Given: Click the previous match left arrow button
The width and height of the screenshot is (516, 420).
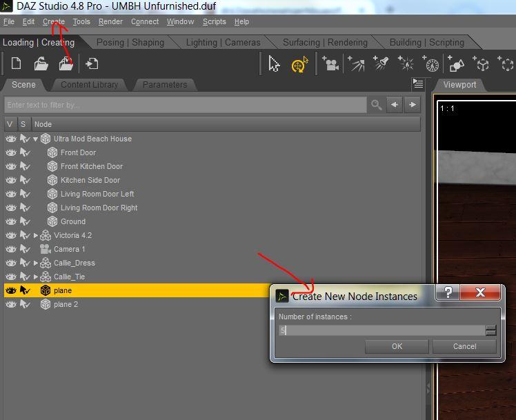Looking at the screenshot, I should 394,105.
